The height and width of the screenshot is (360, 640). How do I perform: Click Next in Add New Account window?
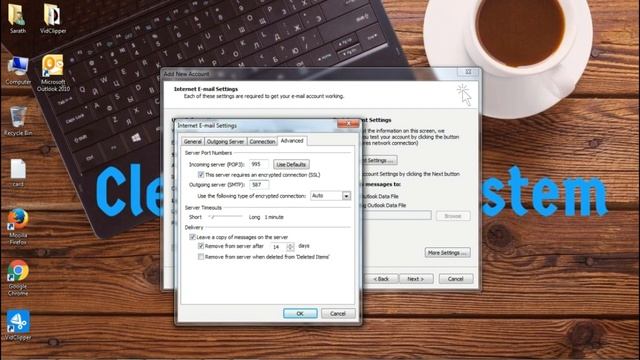[416, 279]
